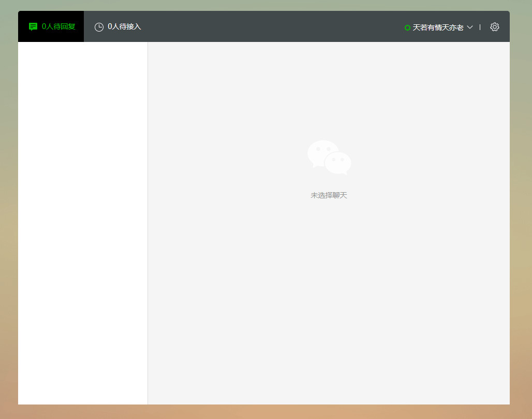Click the account name 天若有情天亦老
The image size is (532, 419).
438,27
